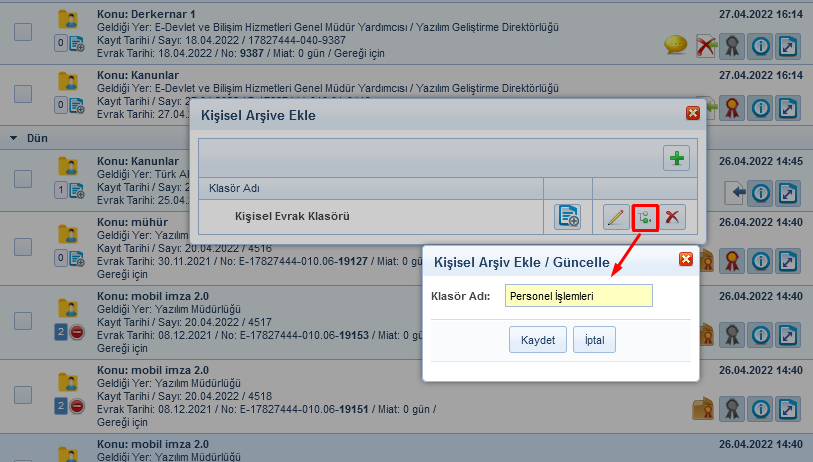The height and width of the screenshot is (462, 813).
Task: Tick checkbox for Derkernar 1 document
Action: (x=23, y=31)
